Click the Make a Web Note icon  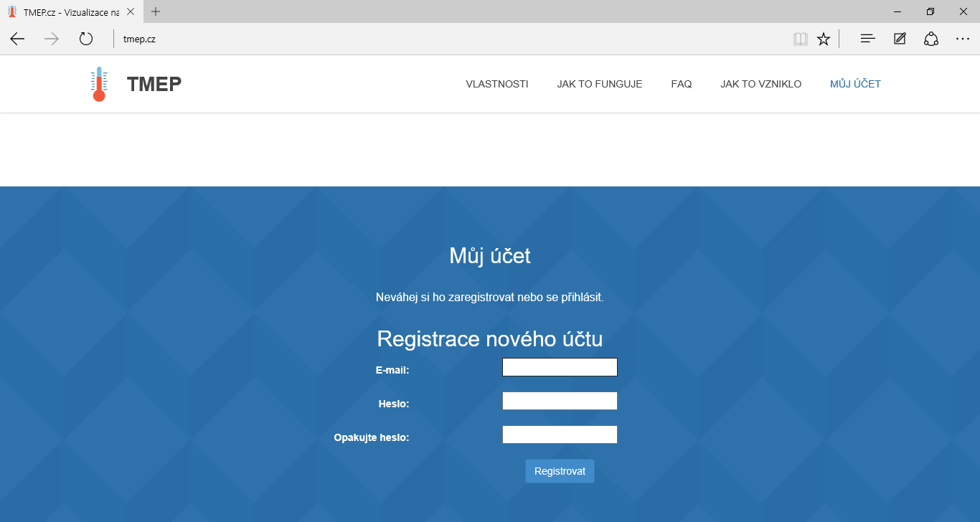900,39
